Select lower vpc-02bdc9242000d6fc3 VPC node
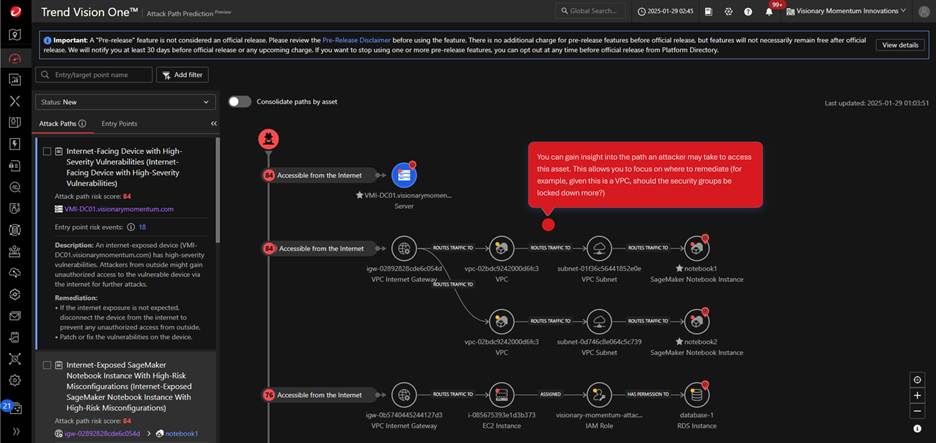 pos(501,321)
